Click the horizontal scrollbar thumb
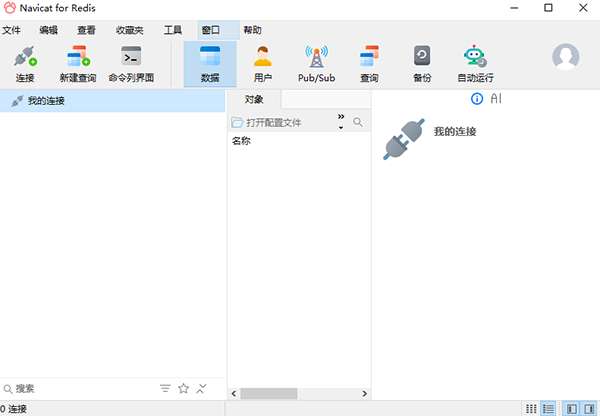The height and width of the screenshot is (416, 600). [269, 393]
